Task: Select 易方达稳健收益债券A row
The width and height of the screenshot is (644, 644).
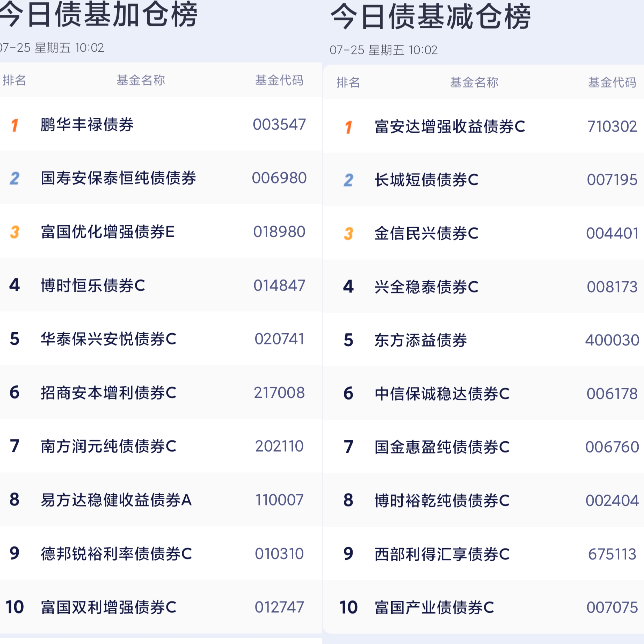Action: (161, 500)
